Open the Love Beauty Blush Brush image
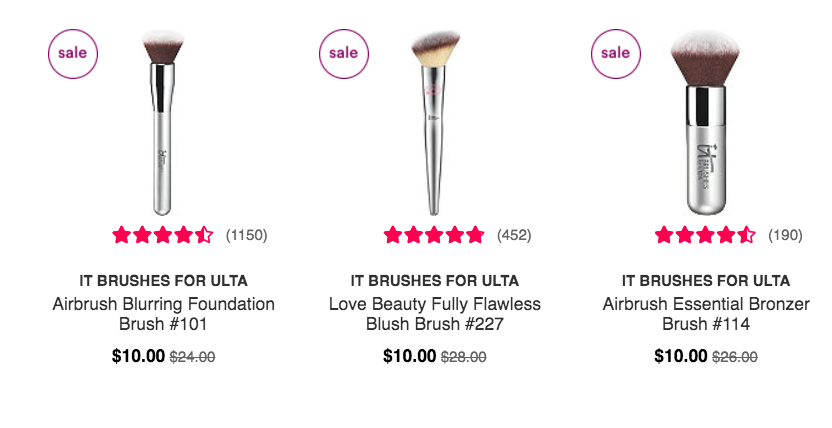The height and width of the screenshot is (428, 832). coord(435,123)
